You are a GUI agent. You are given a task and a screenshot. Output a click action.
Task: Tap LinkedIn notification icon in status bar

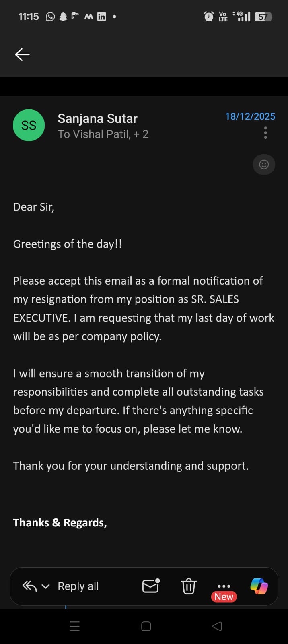click(x=102, y=17)
